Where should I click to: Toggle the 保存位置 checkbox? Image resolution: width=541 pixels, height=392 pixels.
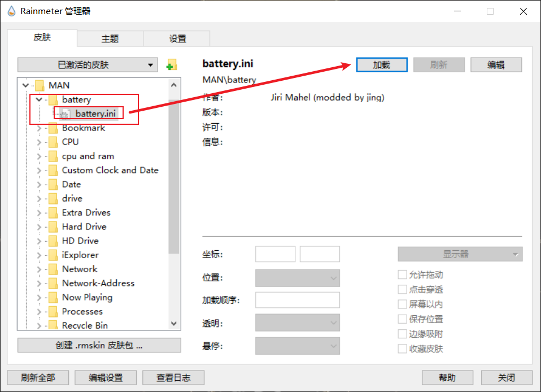[x=402, y=319]
